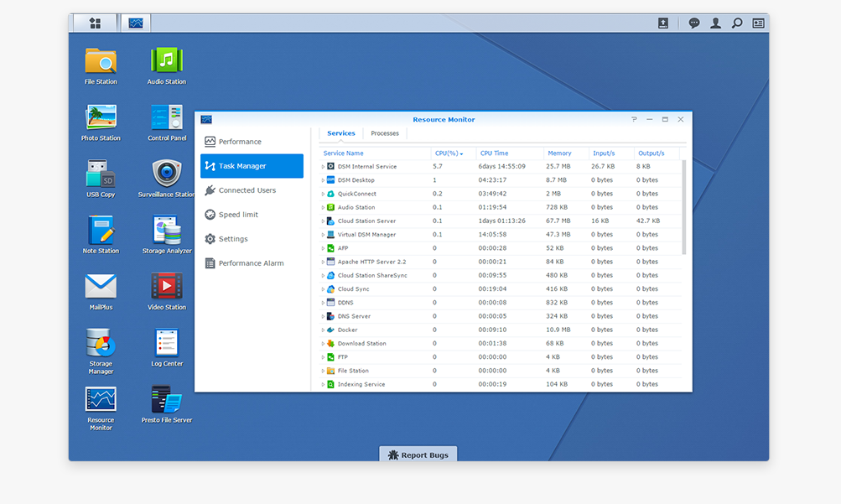This screenshot has width=841, height=504.
Task: Open the notifications chat bubble icon
Action: click(694, 23)
